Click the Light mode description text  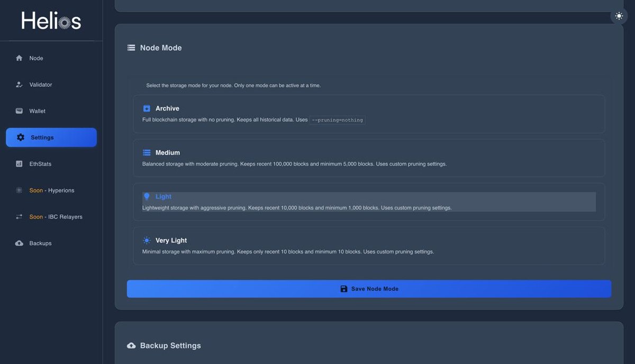tap(297, 208)
